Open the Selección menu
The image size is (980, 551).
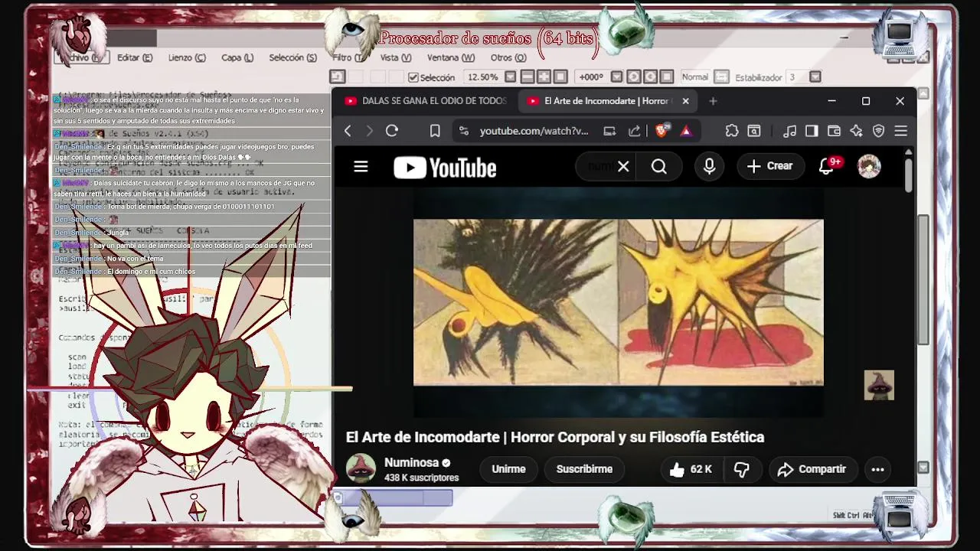tap(292, 57)
